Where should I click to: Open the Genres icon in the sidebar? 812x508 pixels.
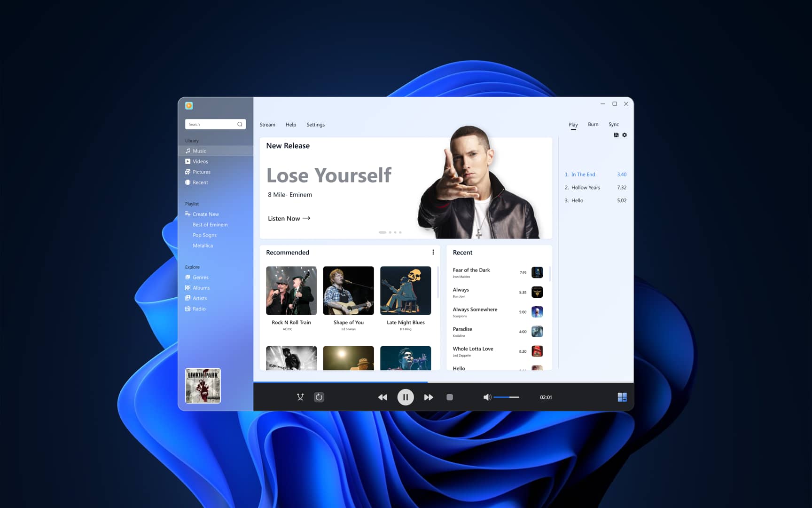189,277
